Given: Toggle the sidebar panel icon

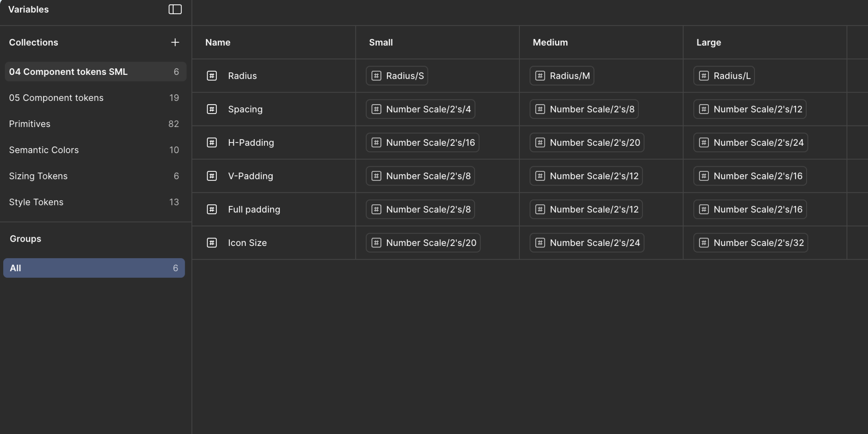Looking at the screenshot, I should [x=175, y=9].
